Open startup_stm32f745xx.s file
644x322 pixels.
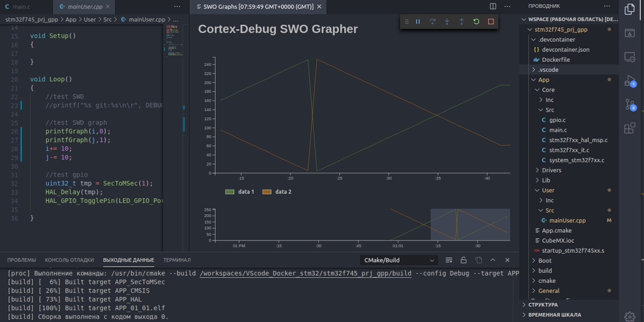[569, 251]
